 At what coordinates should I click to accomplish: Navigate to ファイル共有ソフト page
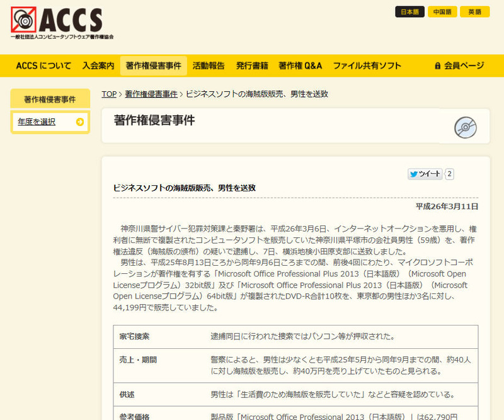367,65
